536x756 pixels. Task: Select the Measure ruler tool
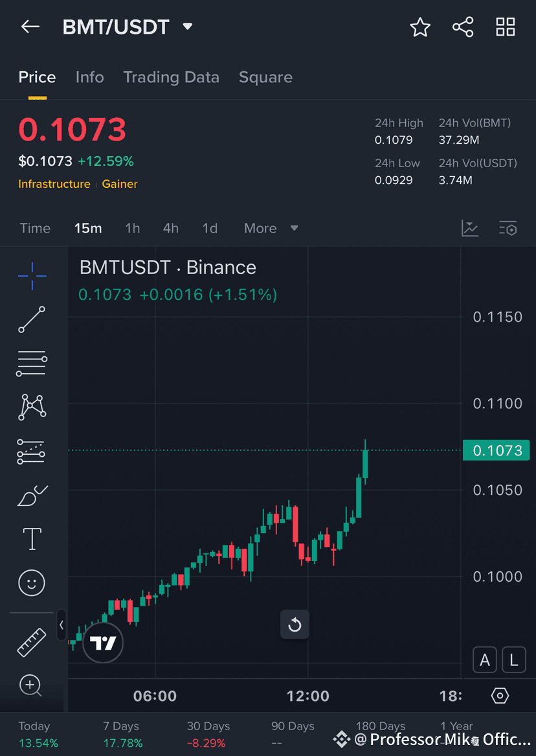coord(31,641)
